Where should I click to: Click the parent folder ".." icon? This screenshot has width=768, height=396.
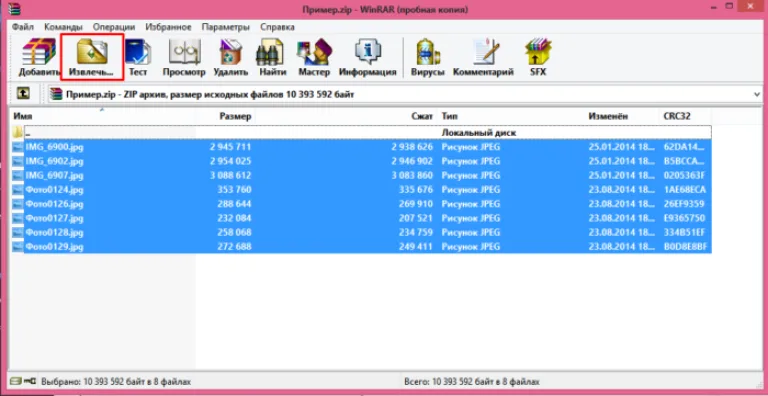(18, 132)
